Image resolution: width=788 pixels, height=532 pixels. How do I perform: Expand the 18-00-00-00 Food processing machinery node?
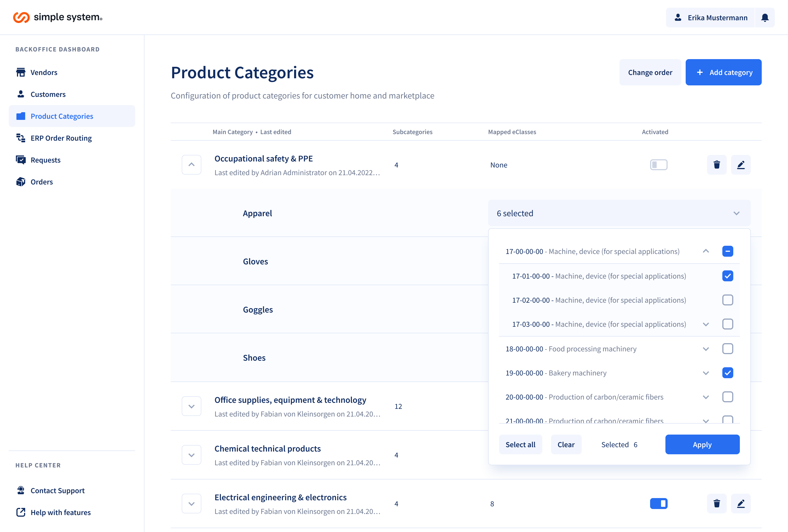pyautogui.click(x=706, y=349)
